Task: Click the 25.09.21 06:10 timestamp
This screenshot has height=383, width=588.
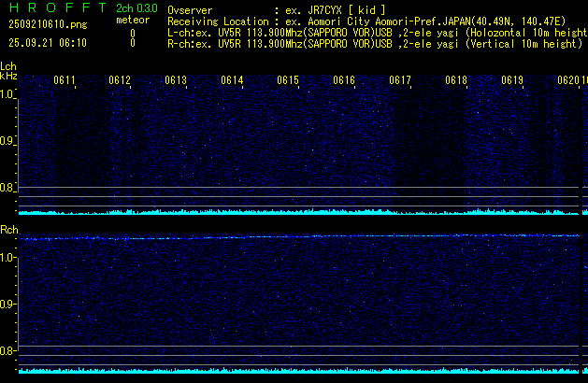Action: tap(46, 43)
